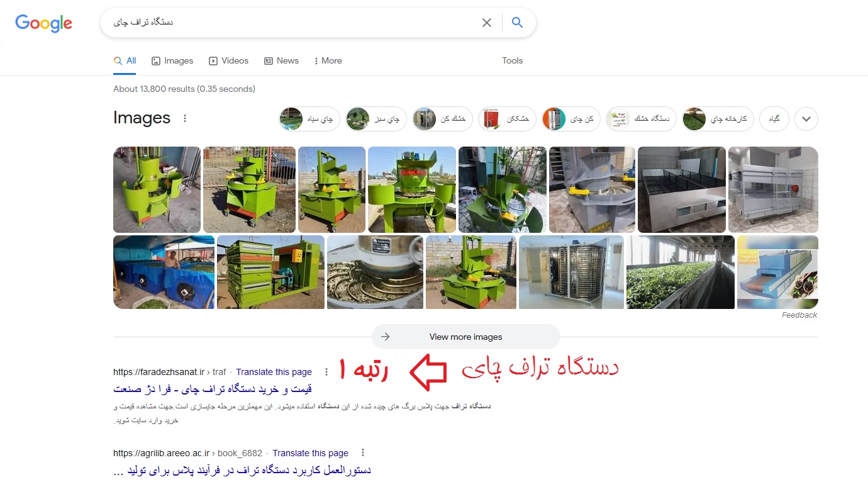This screenshot has height=482, width=868.
Task: Click View more images button
Action: [465, 337]
